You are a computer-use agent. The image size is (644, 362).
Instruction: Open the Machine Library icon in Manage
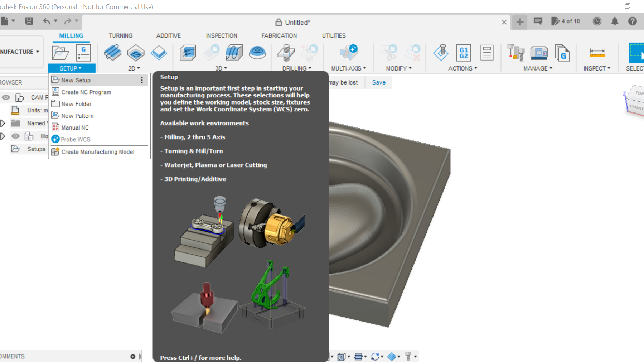(539, 53)
